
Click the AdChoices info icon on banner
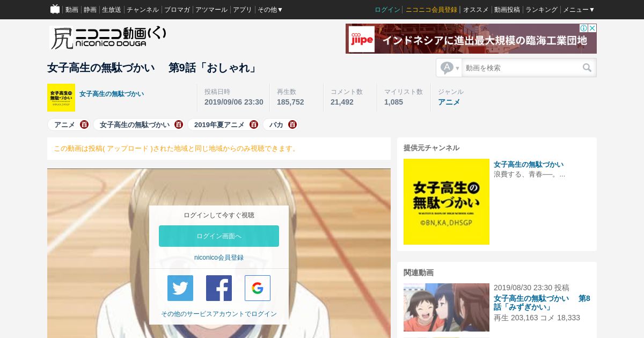(583, 28)
